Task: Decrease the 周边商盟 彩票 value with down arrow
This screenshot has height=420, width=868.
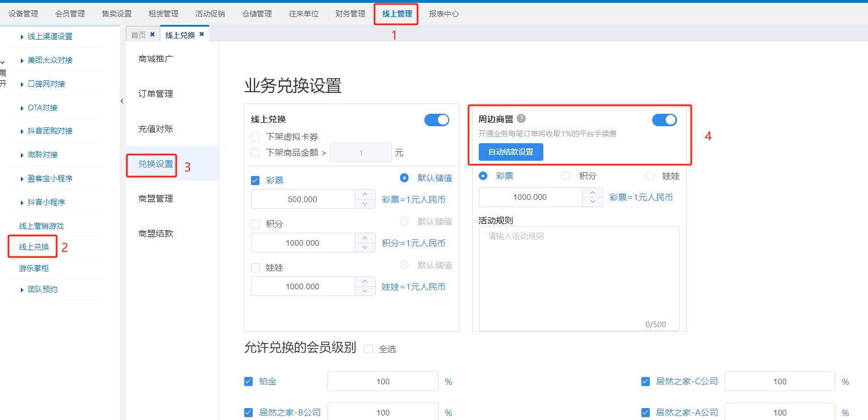Action: pos(593,202)
